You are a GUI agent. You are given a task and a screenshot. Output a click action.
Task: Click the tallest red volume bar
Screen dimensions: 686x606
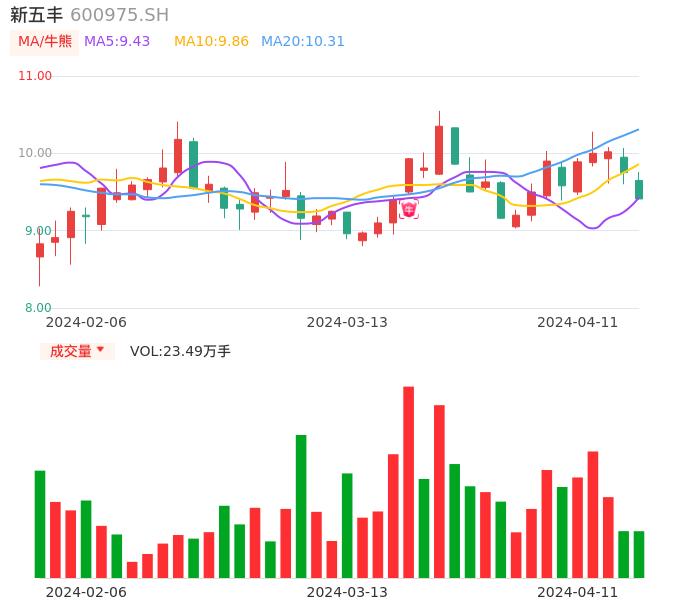click(408, 482)
